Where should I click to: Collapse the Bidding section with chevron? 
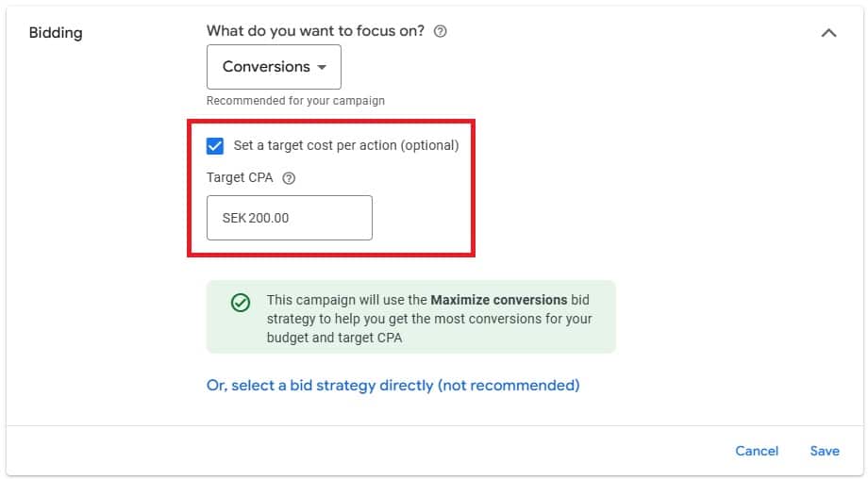click(828, 33)
